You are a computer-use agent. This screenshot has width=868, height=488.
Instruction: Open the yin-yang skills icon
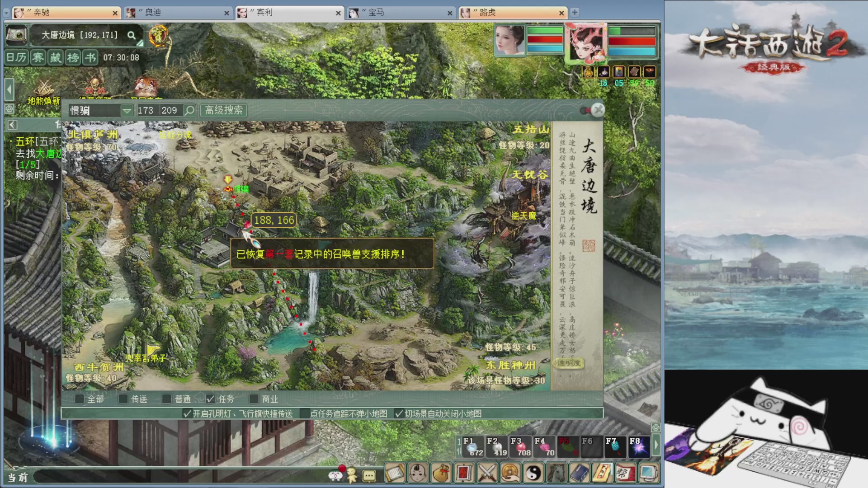coord(533,473)
